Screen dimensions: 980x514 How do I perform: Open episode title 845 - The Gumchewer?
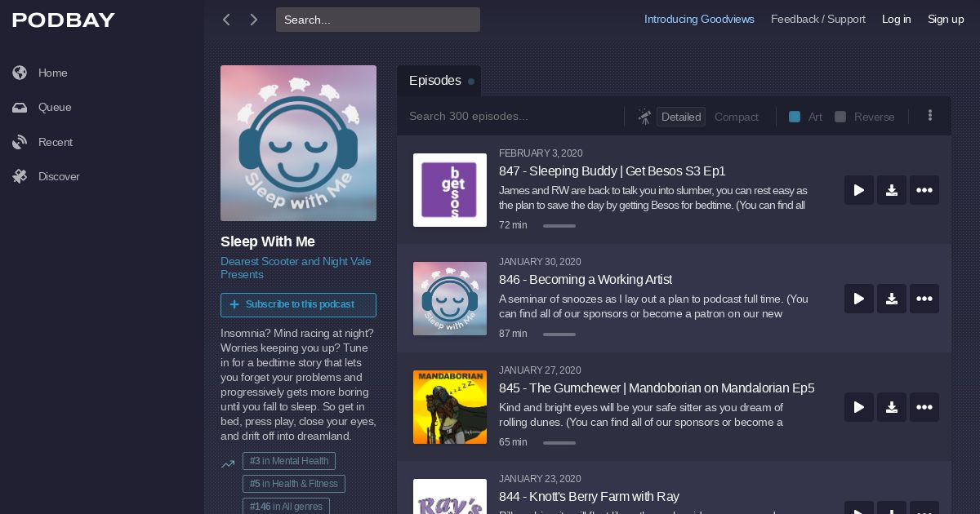657,388
